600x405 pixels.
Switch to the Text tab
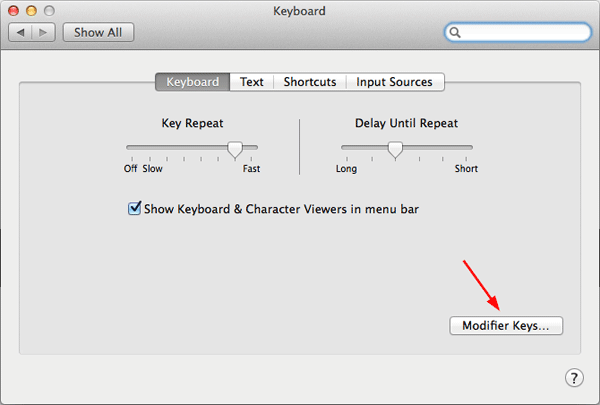(x=252, y=82)
